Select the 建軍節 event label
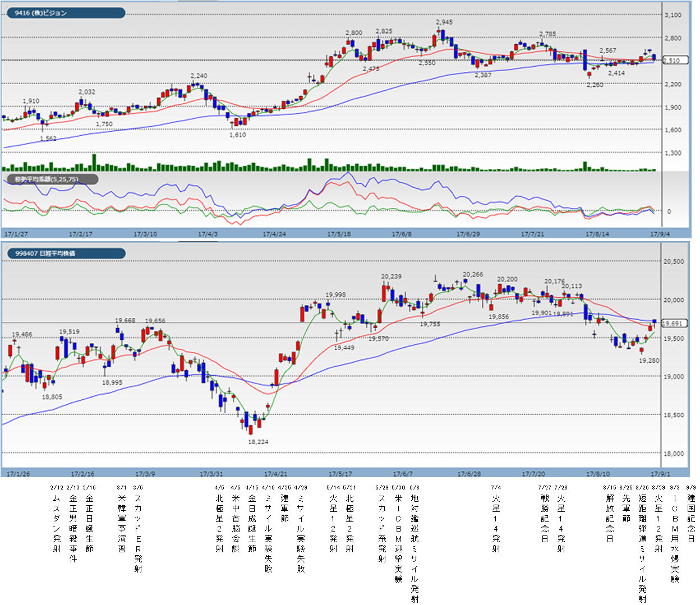 [284, 509]
